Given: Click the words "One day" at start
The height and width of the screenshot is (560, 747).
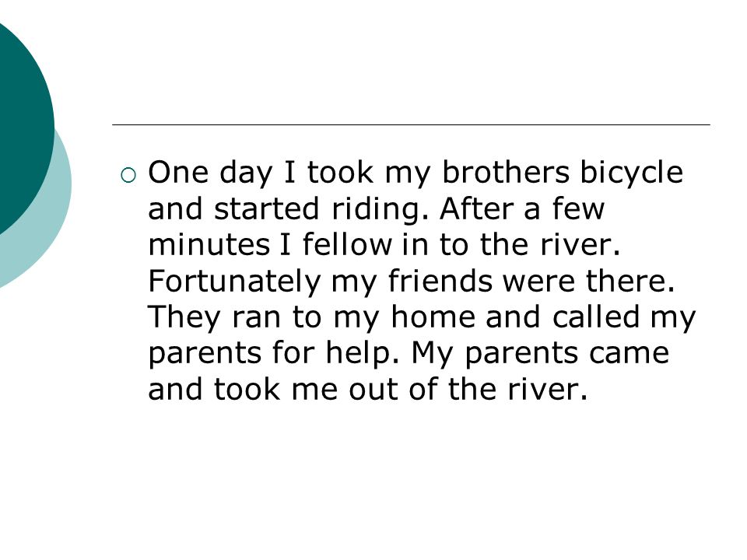Looking at the screenshot, I should [210, 173].
